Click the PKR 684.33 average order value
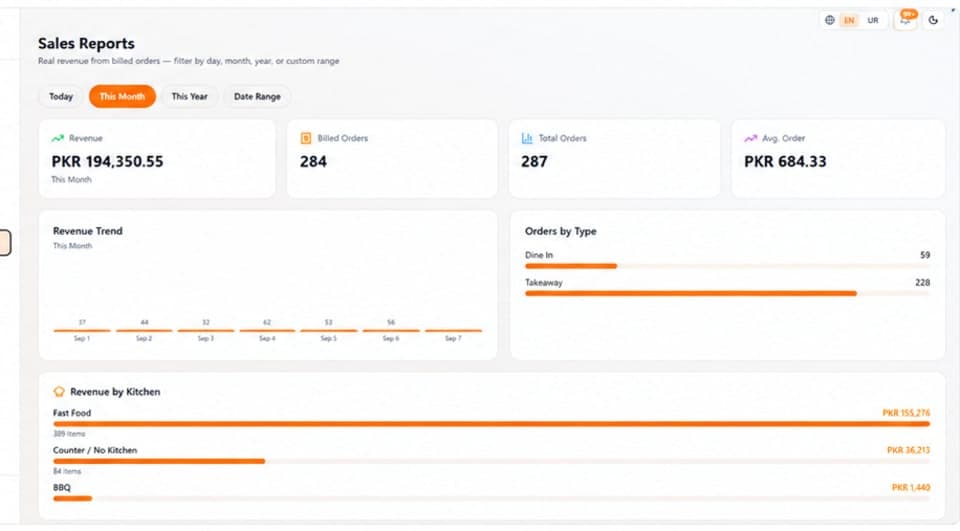The image size is (960, 531). [786, 162]
